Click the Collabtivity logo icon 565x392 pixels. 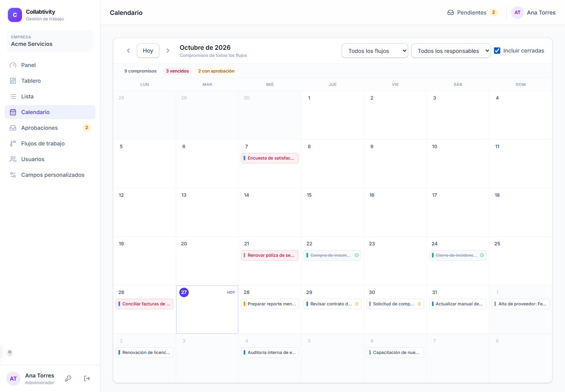coord(15,15)
